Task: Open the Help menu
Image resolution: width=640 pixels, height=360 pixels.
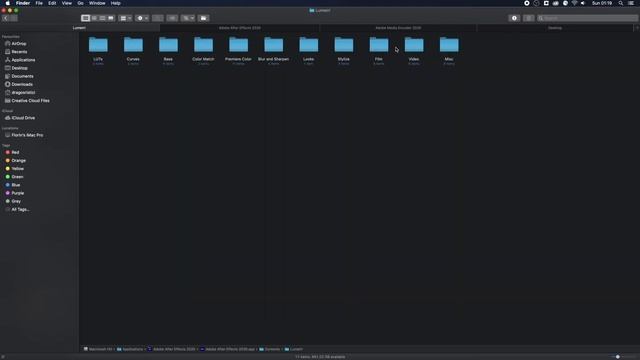Action: click(x=116, y=3)
